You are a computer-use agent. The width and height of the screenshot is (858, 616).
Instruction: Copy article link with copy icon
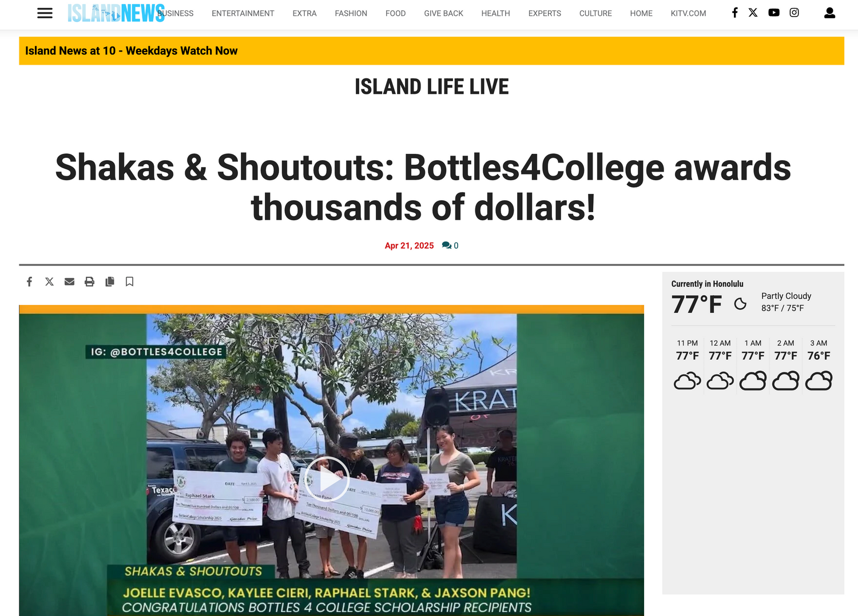point(110,281)
